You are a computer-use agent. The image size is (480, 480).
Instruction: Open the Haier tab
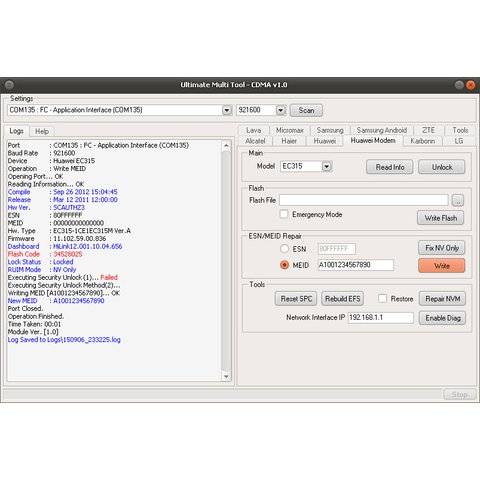[289, 141]
